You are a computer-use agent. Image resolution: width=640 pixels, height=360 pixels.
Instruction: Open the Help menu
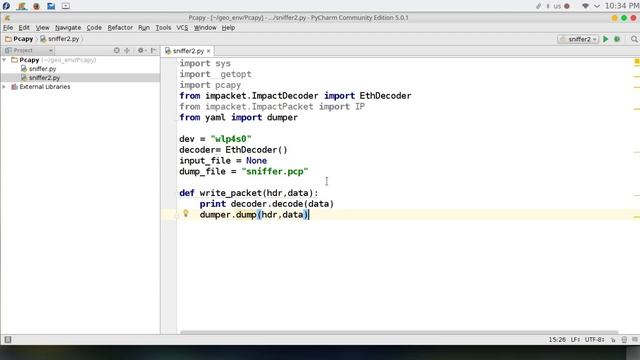tap(228, 28)
